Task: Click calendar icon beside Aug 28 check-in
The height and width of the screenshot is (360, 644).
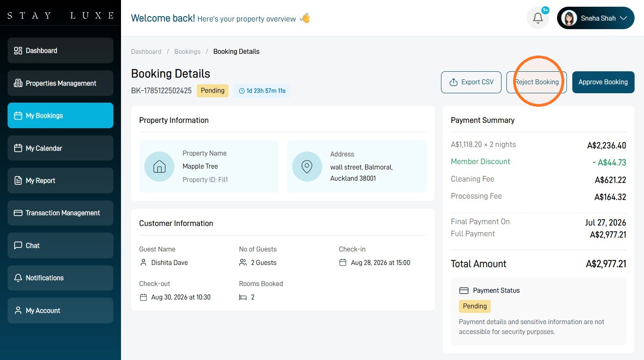Action: pyautogui.click(x=343, y=262)
